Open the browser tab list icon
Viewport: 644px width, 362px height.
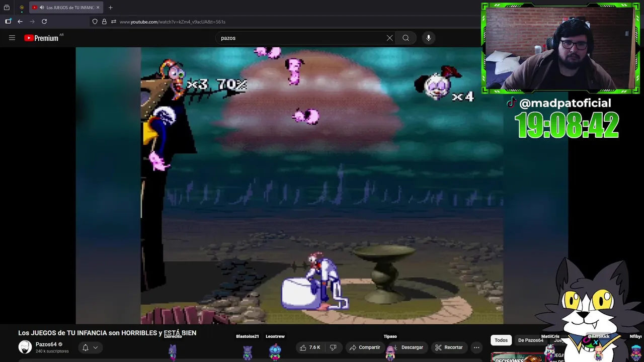(7, 8)
